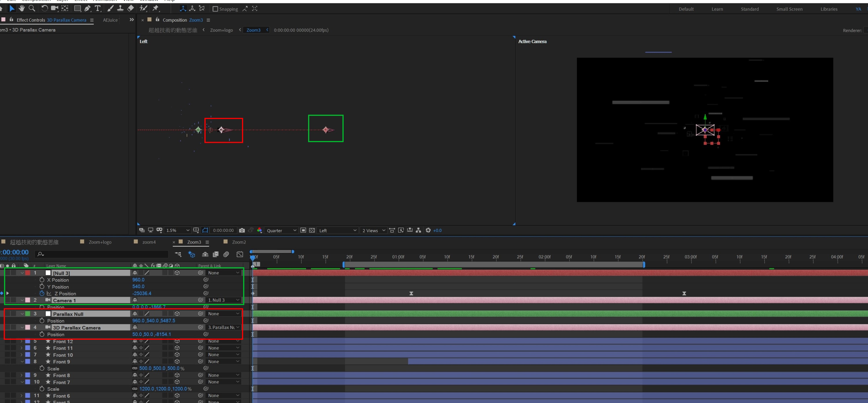Screen dimensions: 868x403
Task: Click the take snapshot camera icon
Action: [242, 230]
